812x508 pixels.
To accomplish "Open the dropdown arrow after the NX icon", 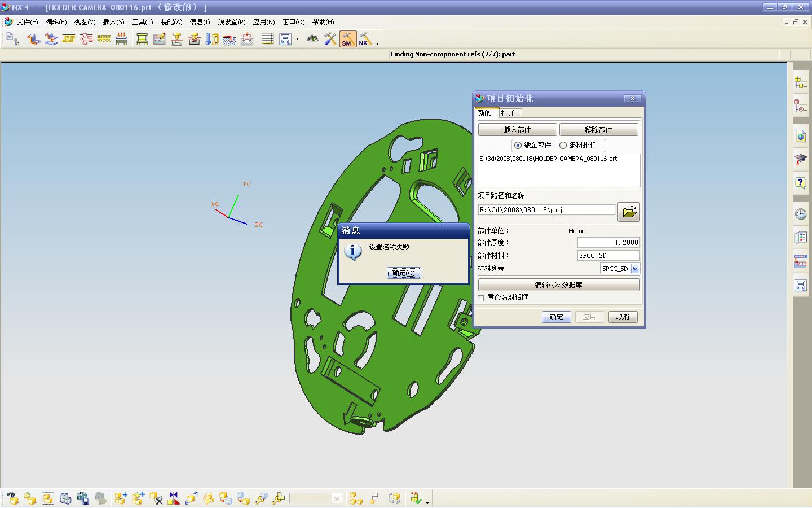I will [377, 43].
